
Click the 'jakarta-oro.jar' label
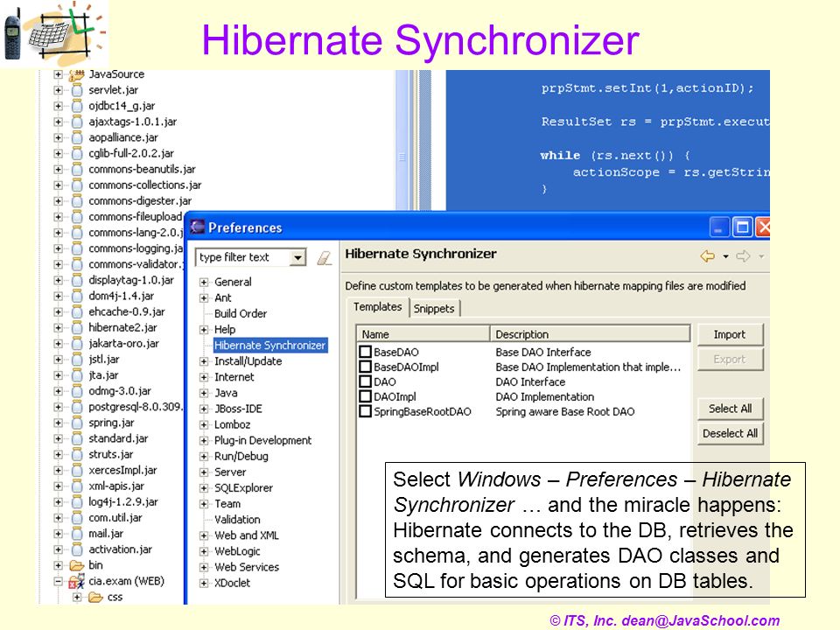click(x=123, y=343)
